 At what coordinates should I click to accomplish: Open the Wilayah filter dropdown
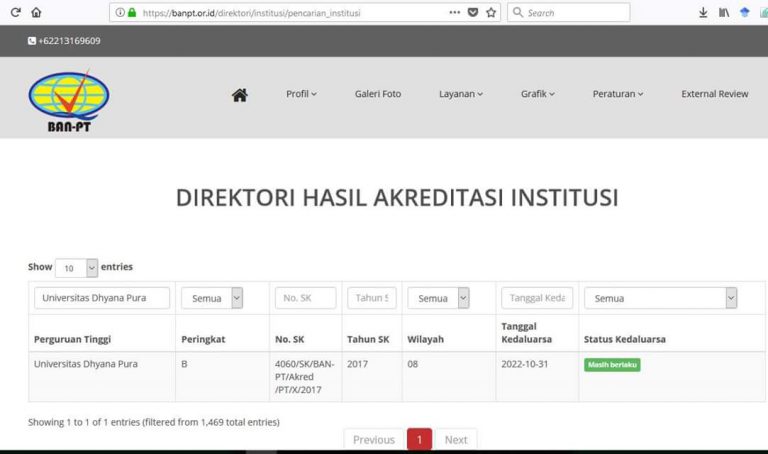tap(438, 298)
